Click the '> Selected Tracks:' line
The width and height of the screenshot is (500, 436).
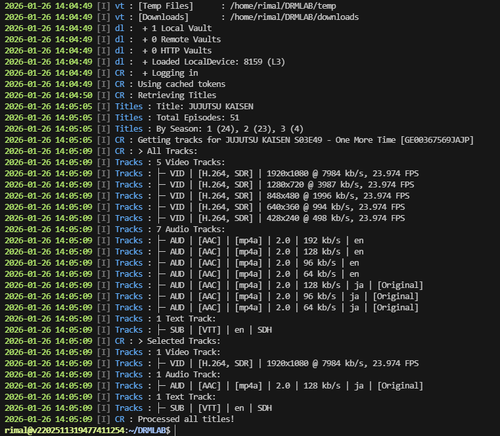point(179,341)
